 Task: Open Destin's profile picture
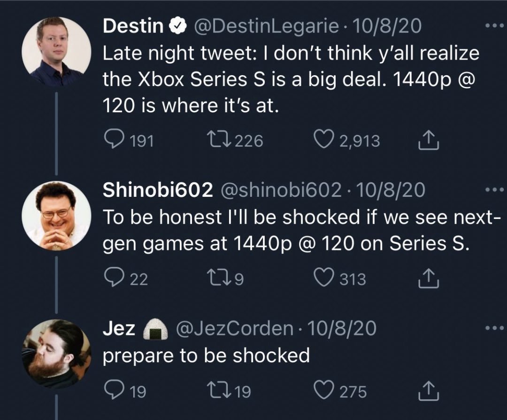tap(56, 48)
